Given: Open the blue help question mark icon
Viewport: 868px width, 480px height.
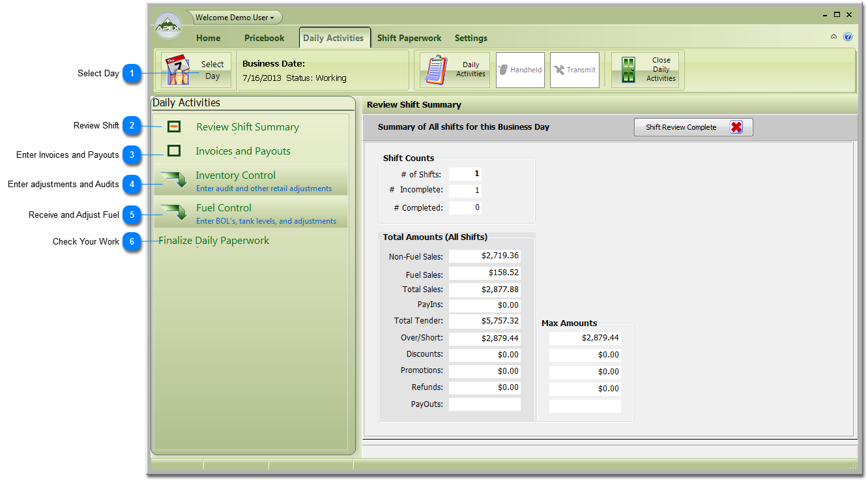Looking at the screenshot, I should point(848,37).
